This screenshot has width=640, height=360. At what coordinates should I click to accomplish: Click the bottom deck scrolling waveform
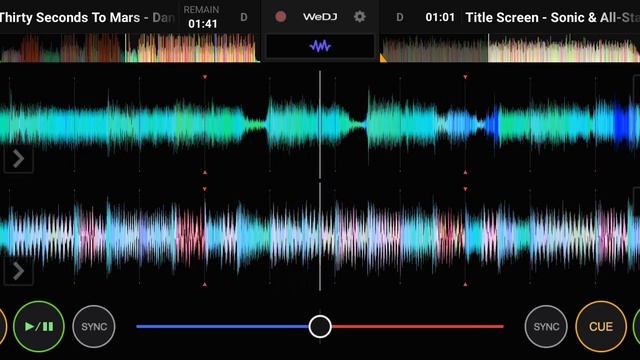pyautogui.click(x=320, y=237)
